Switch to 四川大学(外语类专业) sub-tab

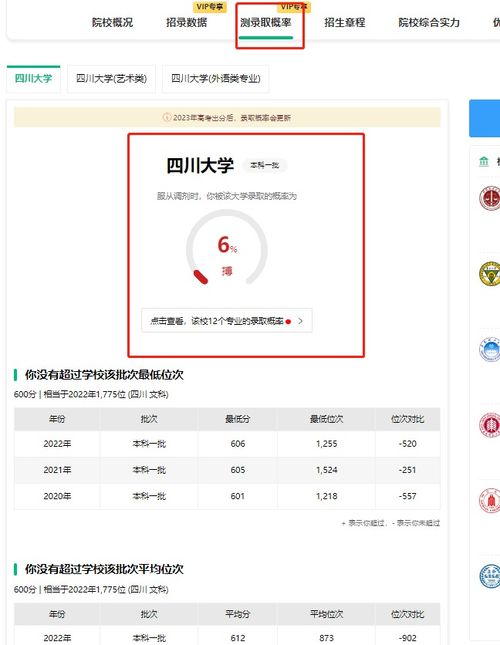pos(216,79)
